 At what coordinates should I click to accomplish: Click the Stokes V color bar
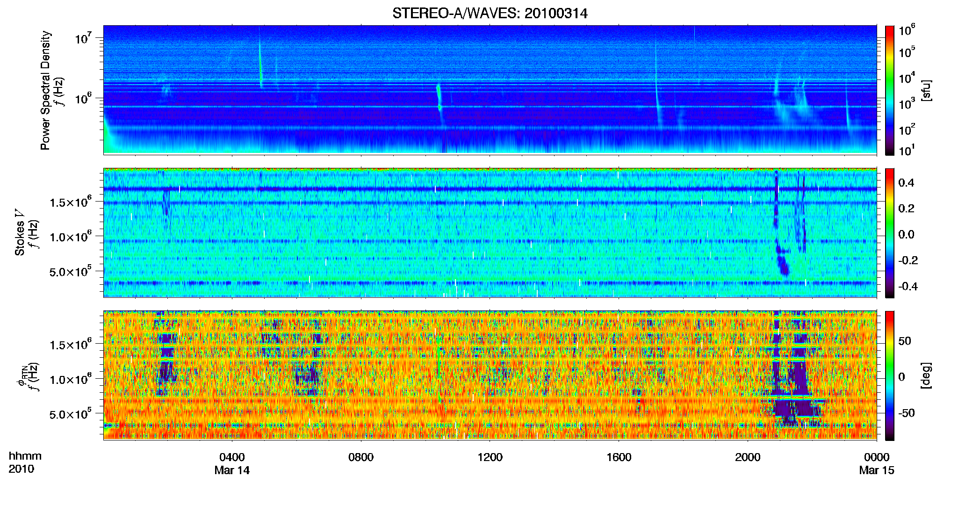tap(889, 233)
